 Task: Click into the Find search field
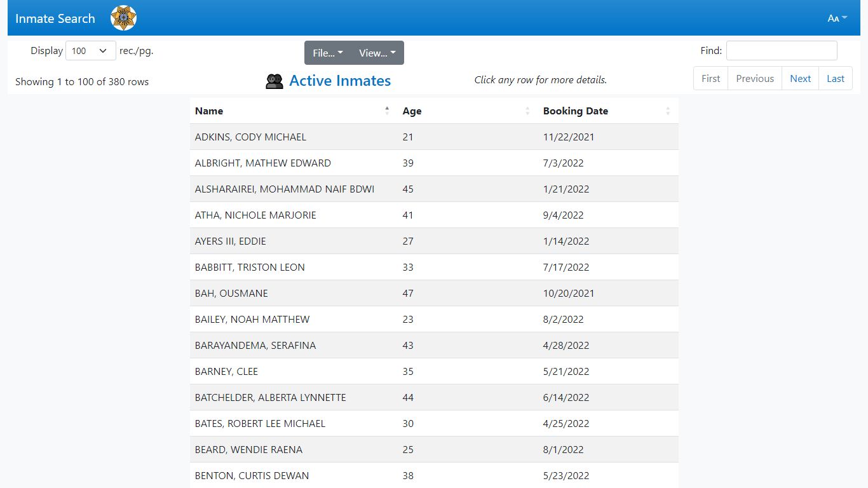(x=782, y=50)
